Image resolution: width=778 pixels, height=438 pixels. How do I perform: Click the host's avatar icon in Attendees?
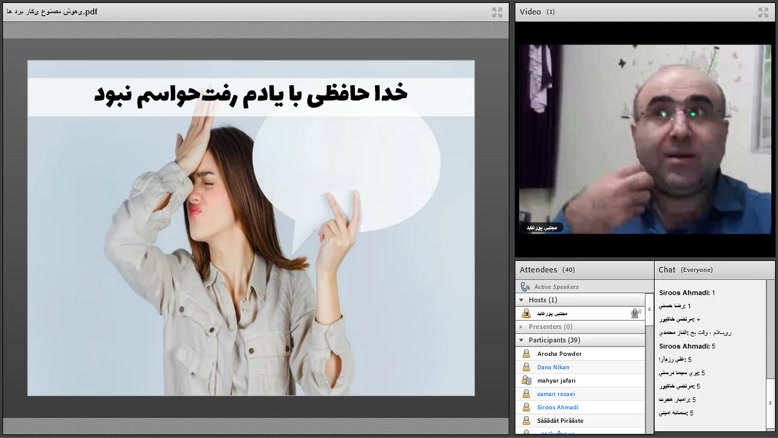click(x=526, y=313)
